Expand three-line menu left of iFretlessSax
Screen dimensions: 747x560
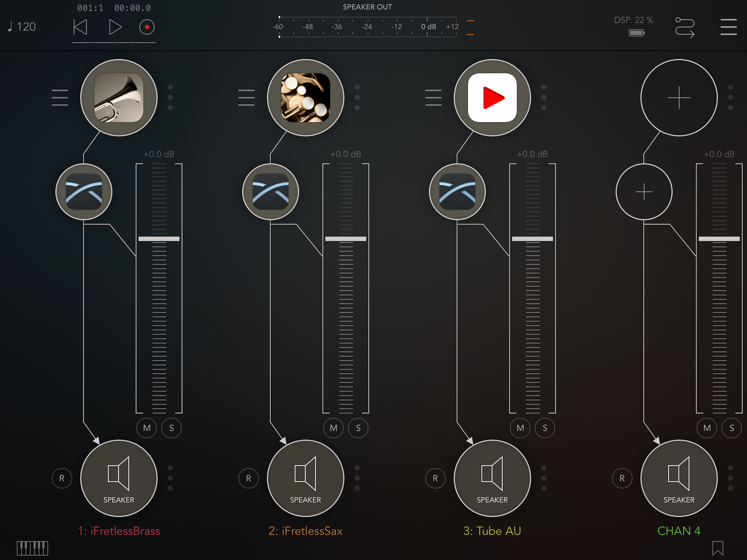pyautogui.click(x=247, y=98)
